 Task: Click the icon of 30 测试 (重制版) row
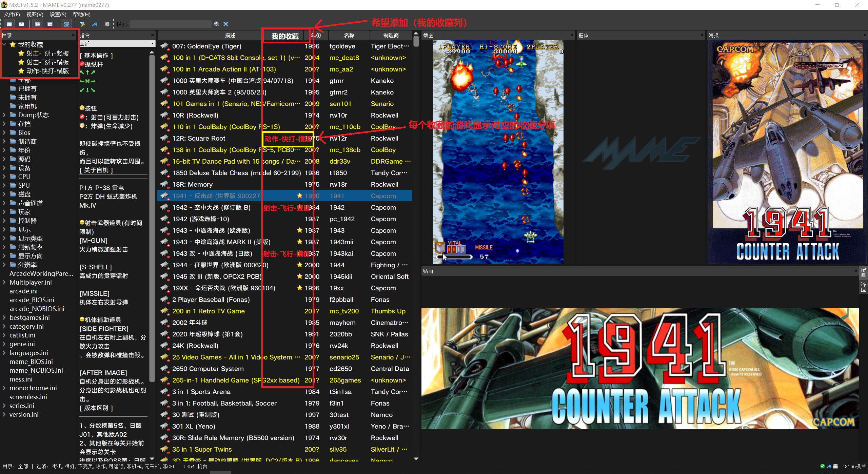click(x=164, y=415)
